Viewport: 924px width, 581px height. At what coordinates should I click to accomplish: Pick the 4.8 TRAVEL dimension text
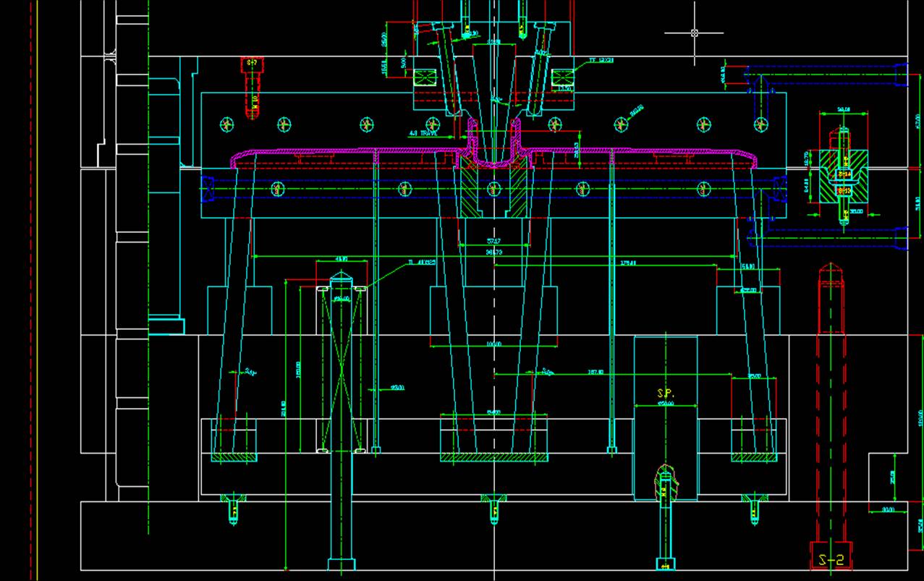pyautogui.click(x=423, y=133)
